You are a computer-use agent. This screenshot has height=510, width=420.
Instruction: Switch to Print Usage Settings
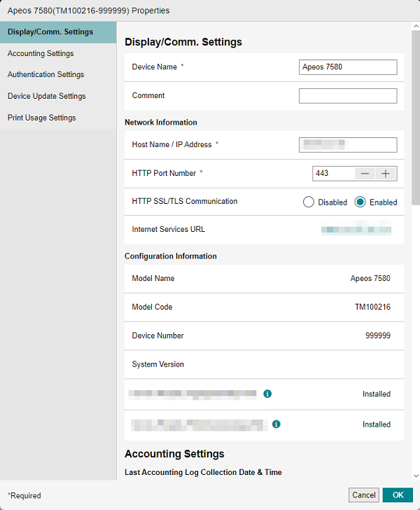tap(58, 118)
